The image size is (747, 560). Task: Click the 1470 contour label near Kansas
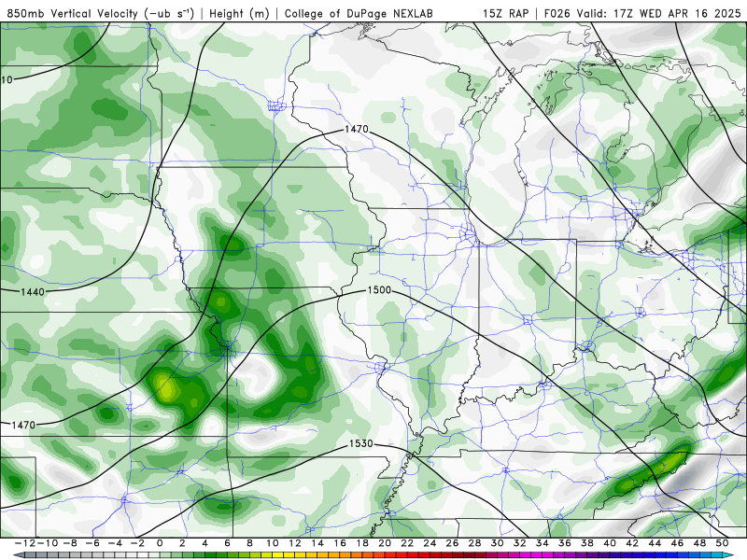23,425
